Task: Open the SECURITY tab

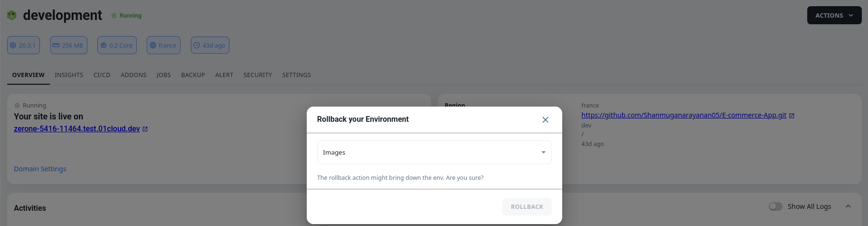Action: tap(257, 75)
